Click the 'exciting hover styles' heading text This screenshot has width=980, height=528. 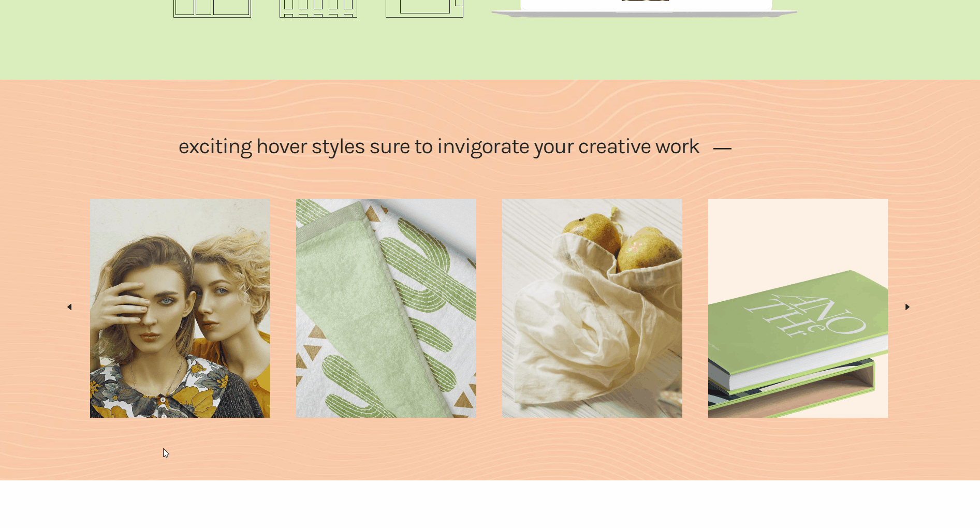[x=439, y=147]
